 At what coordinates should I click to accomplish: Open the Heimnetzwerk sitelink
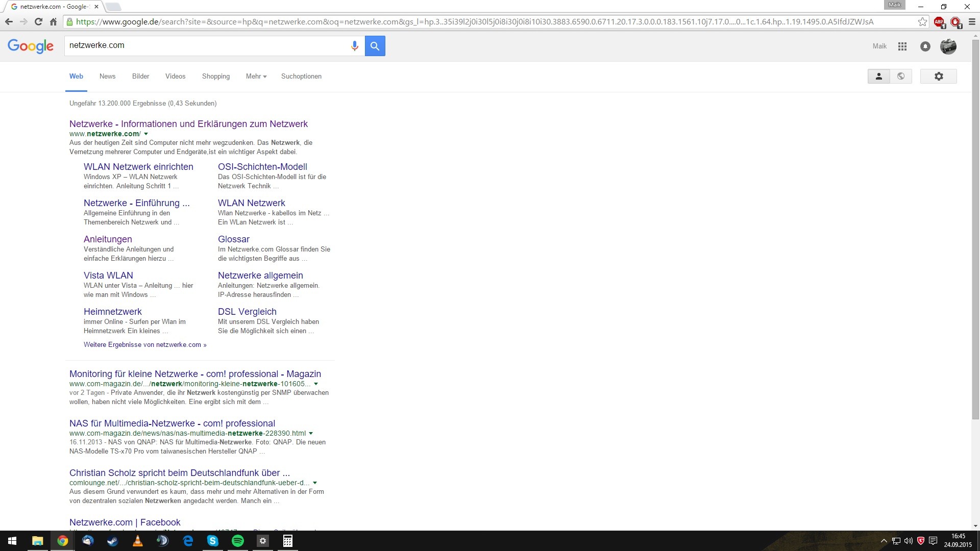[x=113, y=312]
